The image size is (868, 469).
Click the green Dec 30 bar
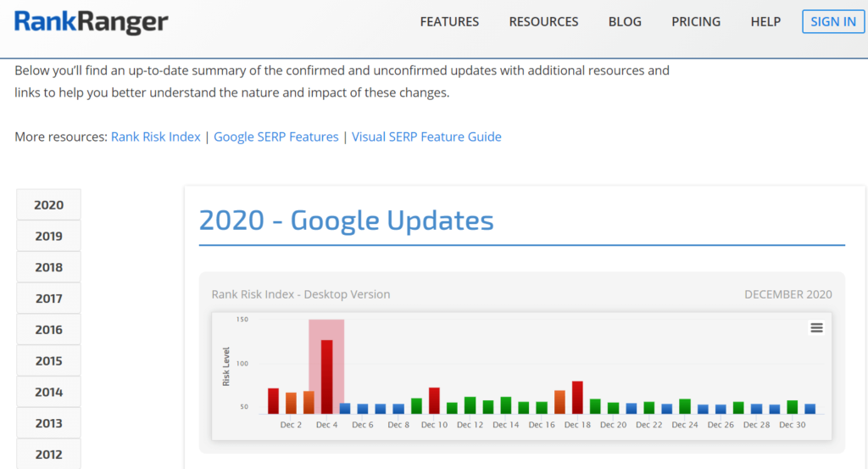tap(793, 408)
